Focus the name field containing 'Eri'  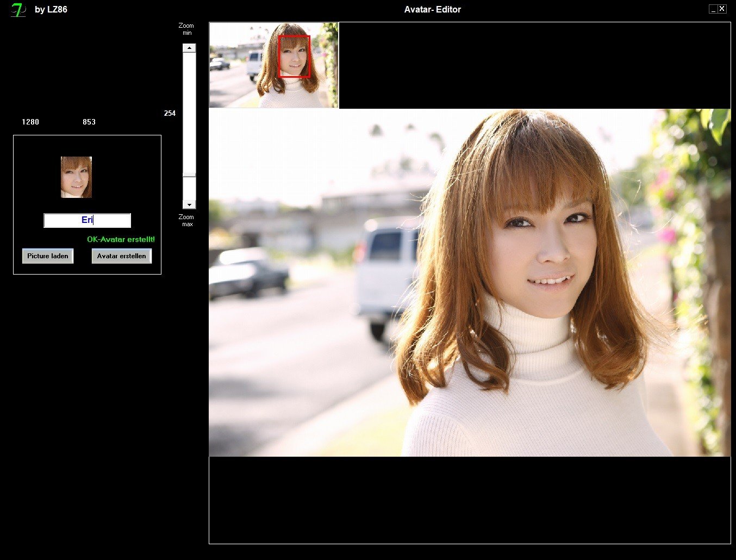[x=87, y=220]
